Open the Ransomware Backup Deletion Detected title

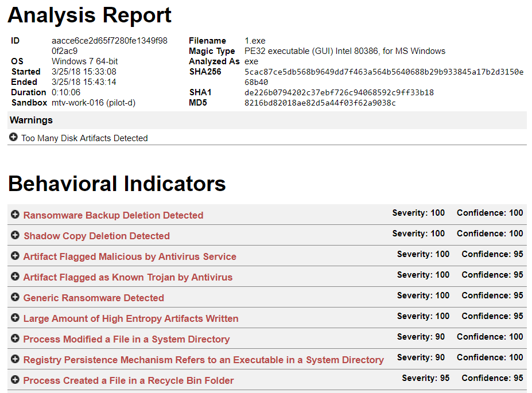pos(113,216)
